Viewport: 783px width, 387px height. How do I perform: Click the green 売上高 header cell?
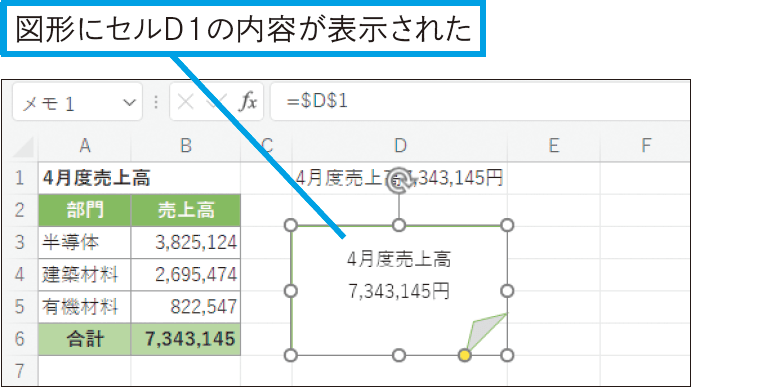[x=186, y=210]
